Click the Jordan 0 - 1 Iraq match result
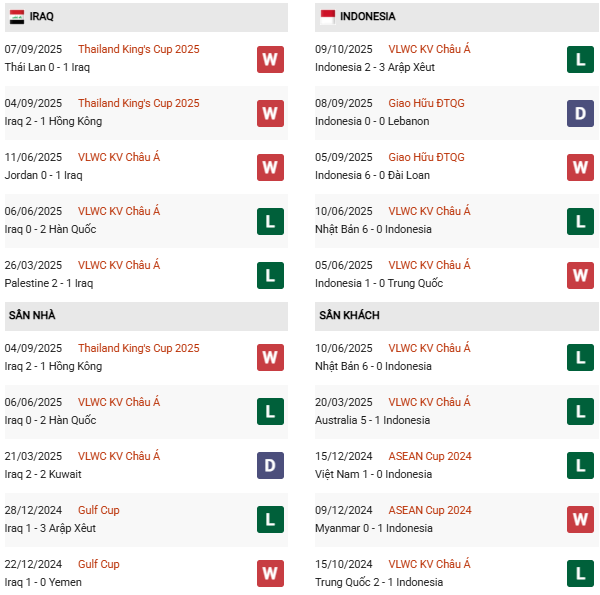Viewport: 600px width, 595px height. (44, 175)
